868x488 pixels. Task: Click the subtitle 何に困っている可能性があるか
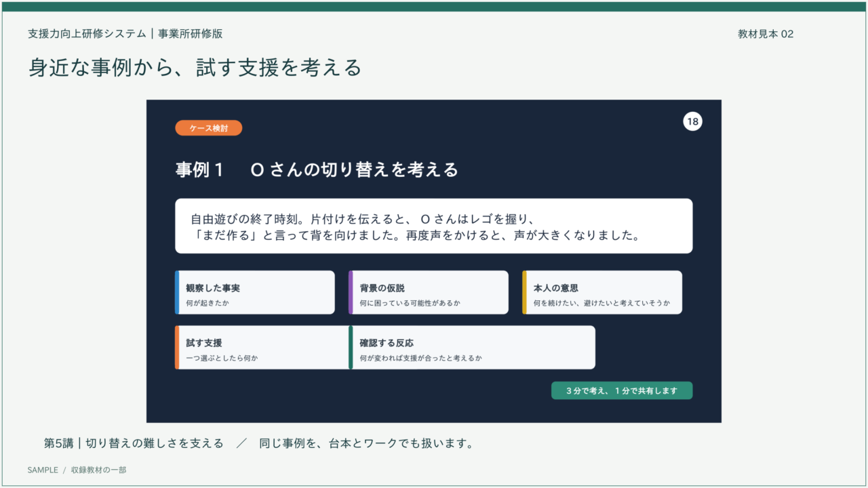click(x=410, y=303)
